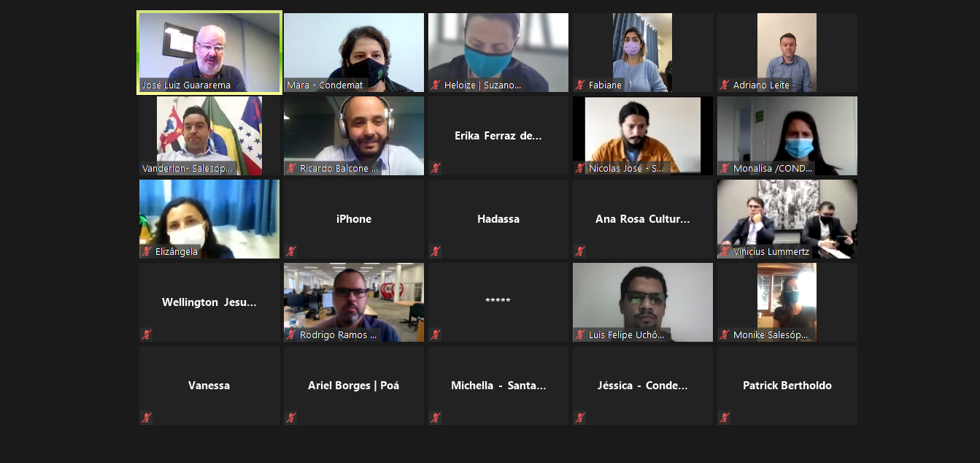Click muted mic icon beside Elizângela's name

point(147,251)
